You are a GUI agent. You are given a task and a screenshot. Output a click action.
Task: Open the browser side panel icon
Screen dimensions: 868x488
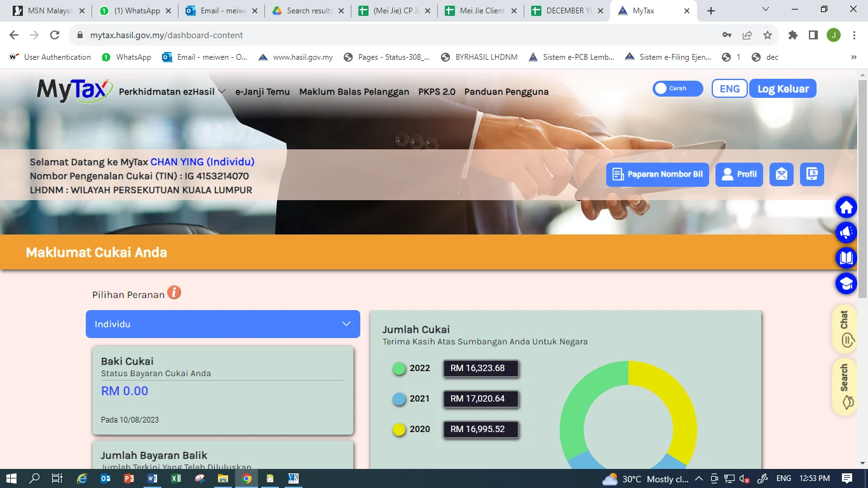pyautogui.click(x=813, y=35)
